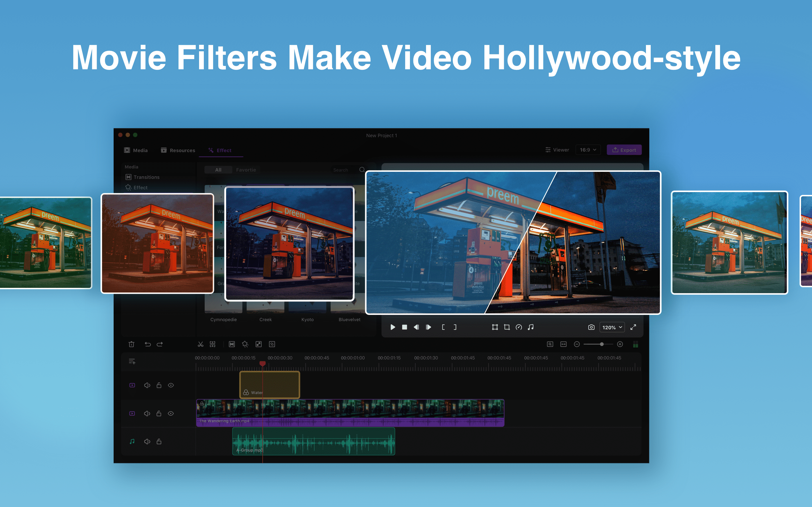Select the Favortie filter tab
Viewport: 812px width, 507px height.
[246, 170]
